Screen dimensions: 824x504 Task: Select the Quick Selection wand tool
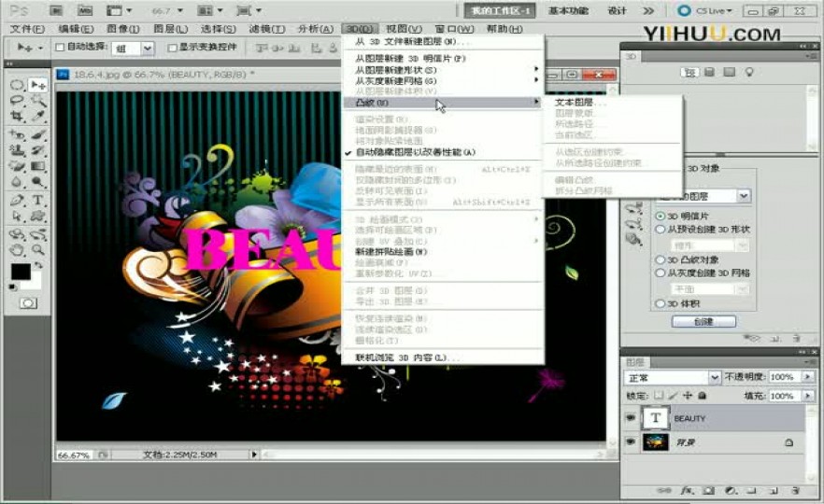pos(37,100)
